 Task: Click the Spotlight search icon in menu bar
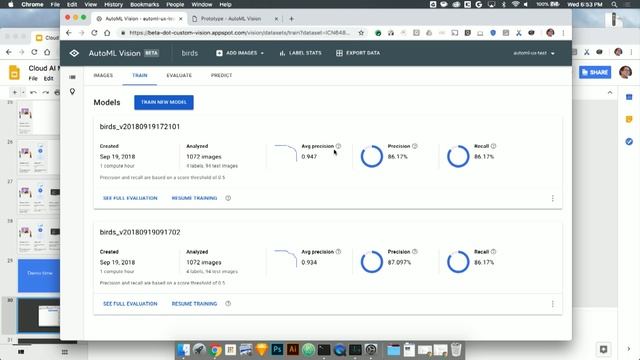tap(614, 4)
